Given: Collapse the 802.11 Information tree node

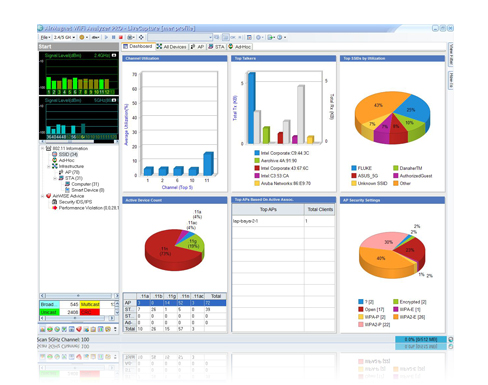Looking at the screenshot, I should (42, 148).
